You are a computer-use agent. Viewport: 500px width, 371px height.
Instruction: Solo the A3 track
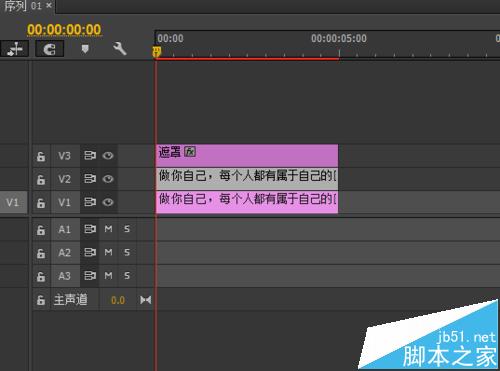pyautogui.click(x=127, y=276)
